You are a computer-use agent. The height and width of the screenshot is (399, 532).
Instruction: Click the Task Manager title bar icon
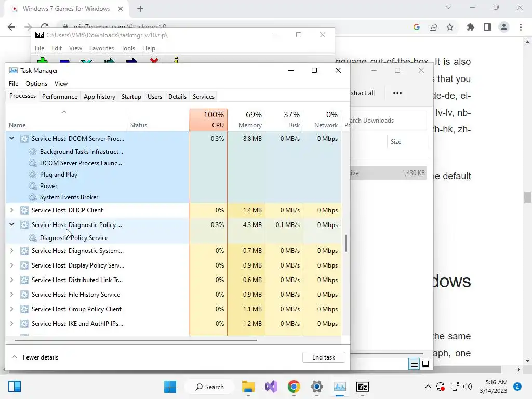click(x=13, y=70)
